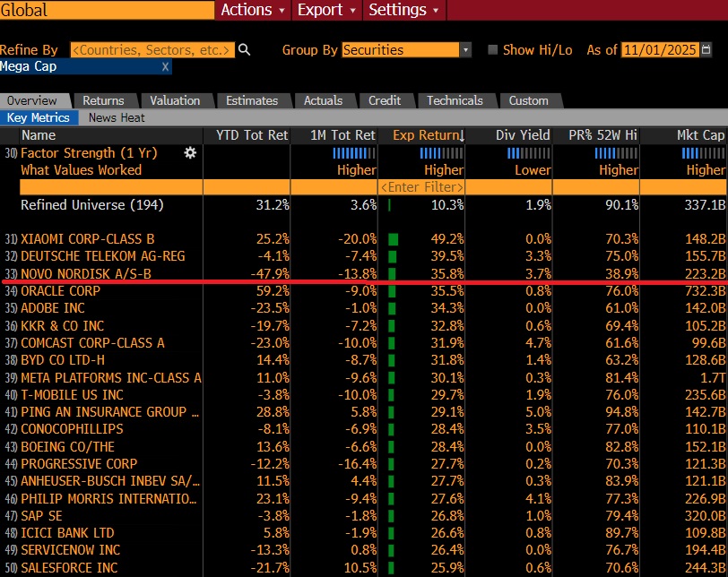The width and height of the screenshot is (728, 577).
Task: Switch to the Valuation tab
Action: [x=175, y=100]
